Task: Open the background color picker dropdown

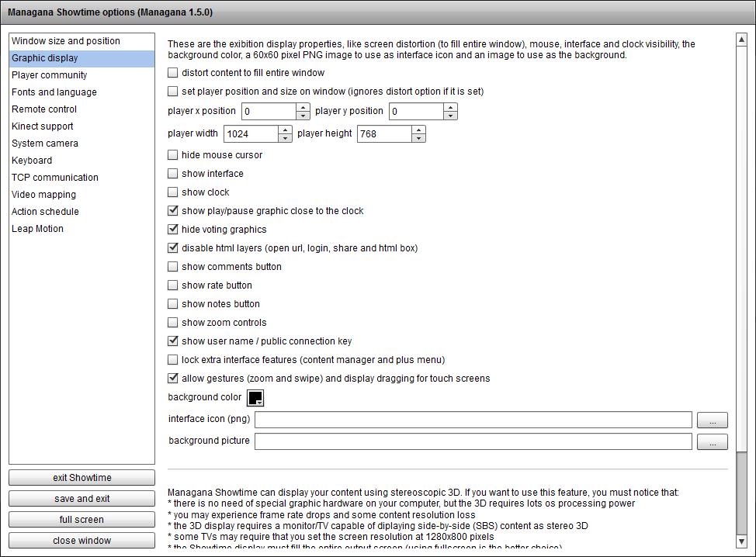Action: tap(255, 398)
